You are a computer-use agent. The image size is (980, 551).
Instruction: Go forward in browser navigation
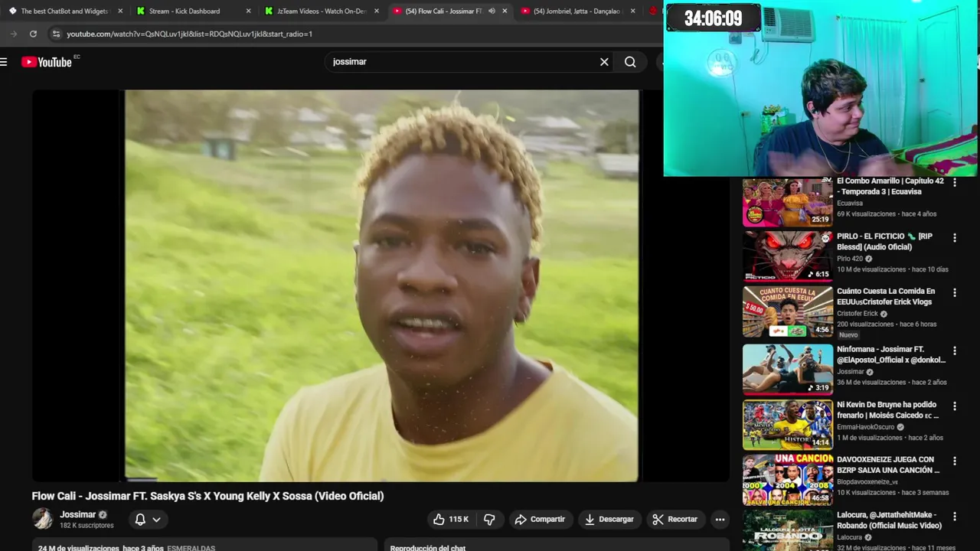[x=14, y=34]
